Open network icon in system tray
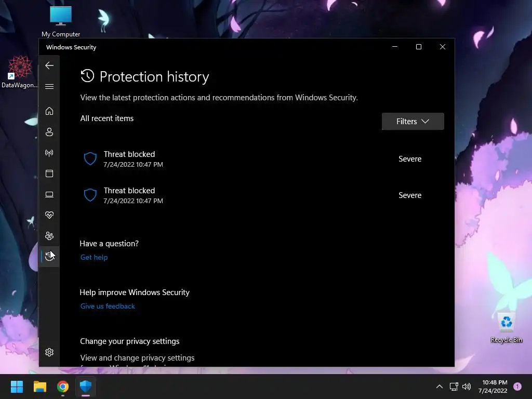The width and height of the screenshot is (532, 399). (x=454, y=387)
